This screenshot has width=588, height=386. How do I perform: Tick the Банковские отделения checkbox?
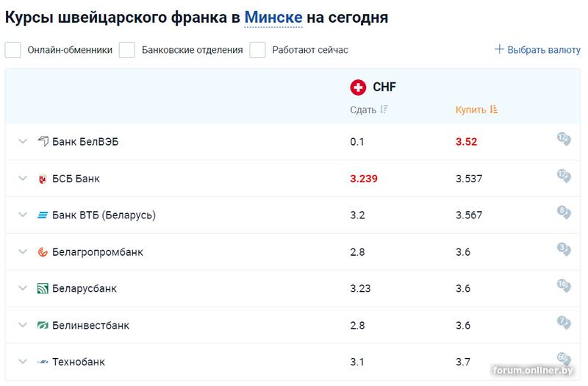[127, 50]
